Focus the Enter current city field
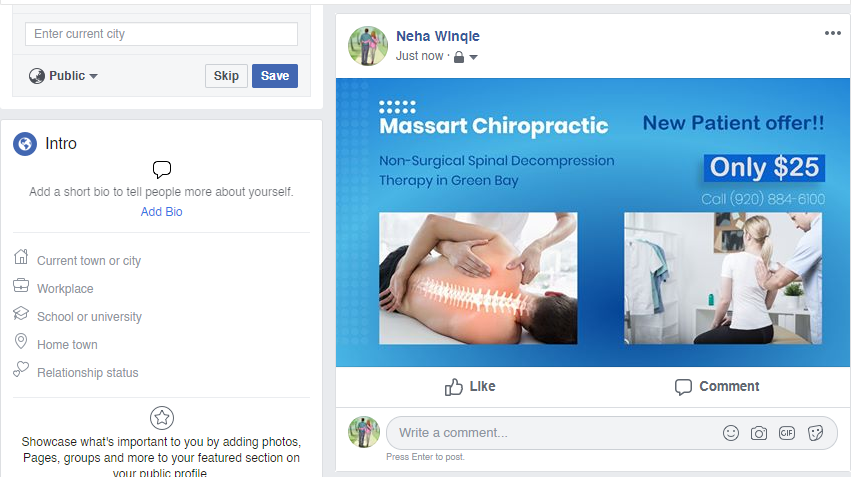This screenshot has height=477, width=851. click(161, 34)
